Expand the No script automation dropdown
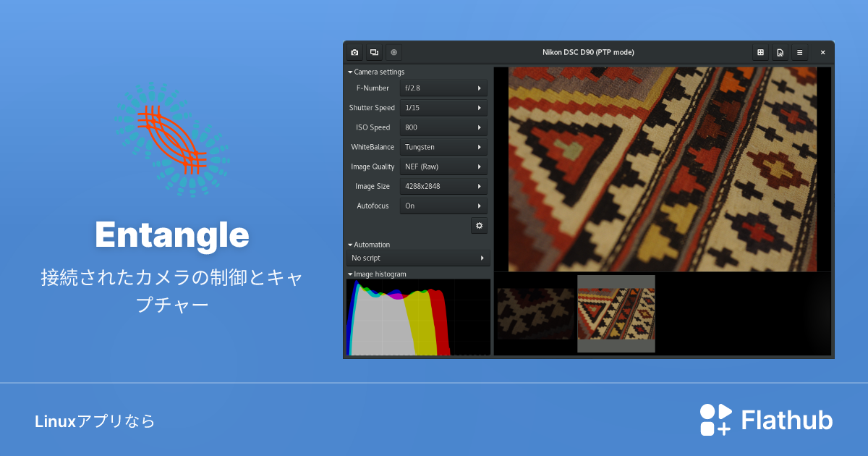Viewport: 868px width, 456px height. [x=417, y=258]
